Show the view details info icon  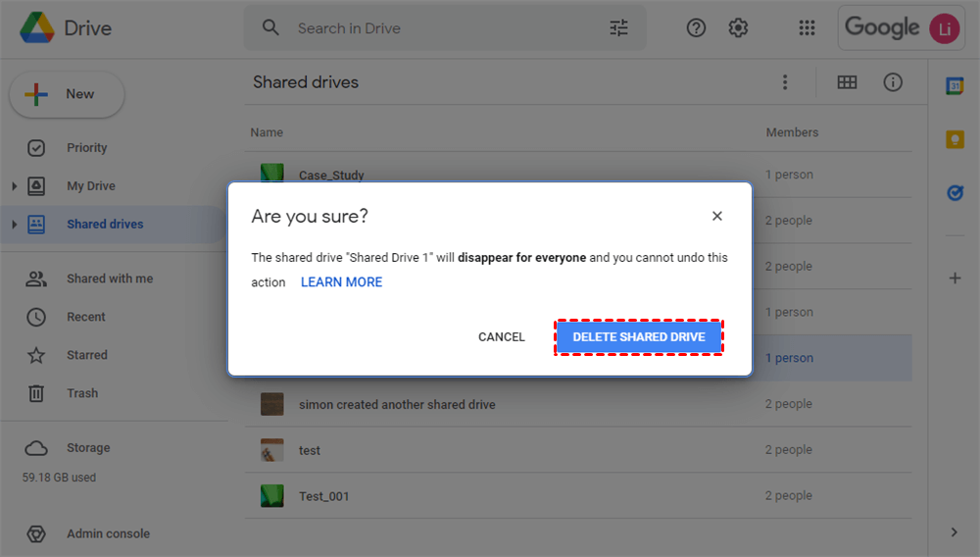(x=893, y=82)
